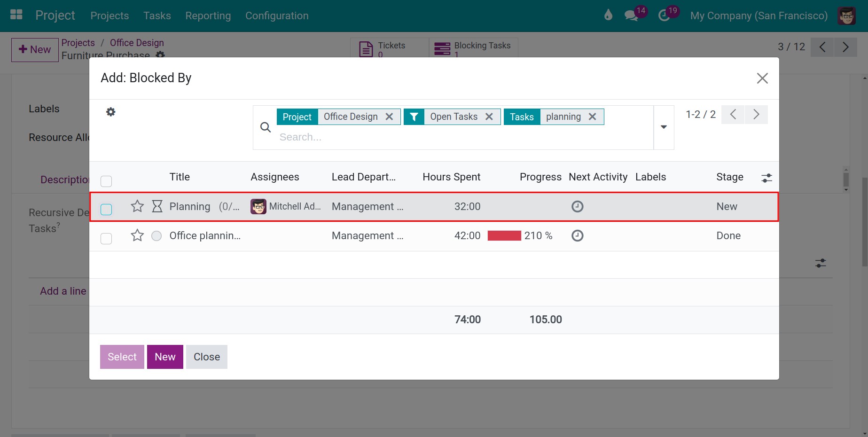Go to next page in dialog pager
Viewport: 868px width, 437px height.
756,114
